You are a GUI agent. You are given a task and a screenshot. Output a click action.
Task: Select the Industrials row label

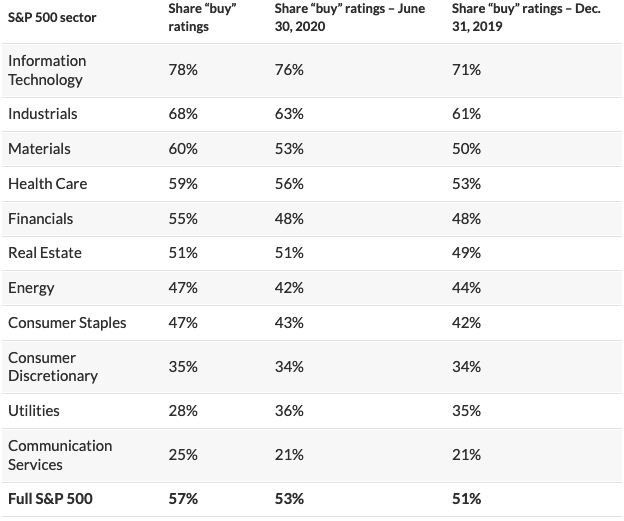click(42, 114)
